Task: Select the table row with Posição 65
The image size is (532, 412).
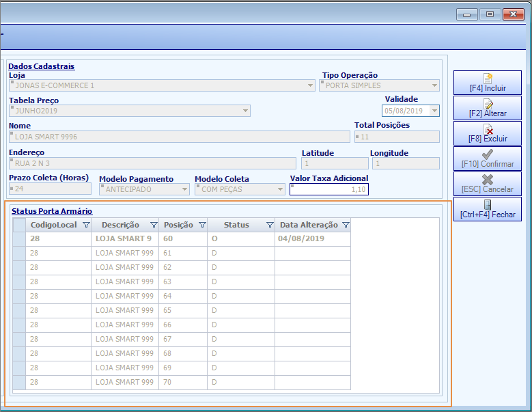Action: 182,310
